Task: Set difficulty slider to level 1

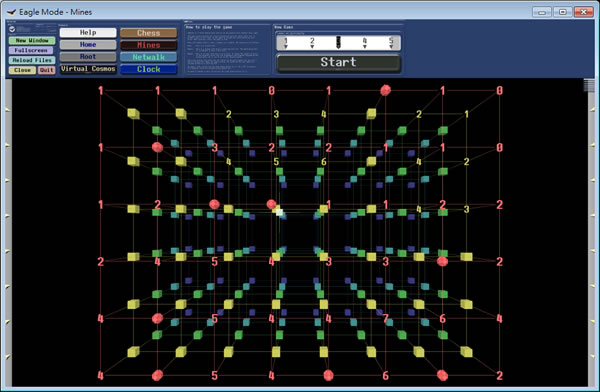Action: point(285,42)
